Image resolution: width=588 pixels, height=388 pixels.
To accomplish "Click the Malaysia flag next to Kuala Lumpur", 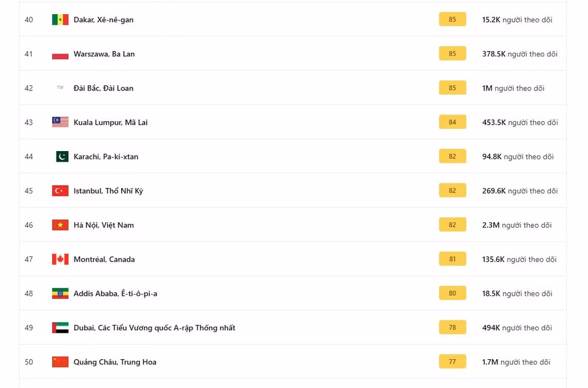I will (60, 122).
